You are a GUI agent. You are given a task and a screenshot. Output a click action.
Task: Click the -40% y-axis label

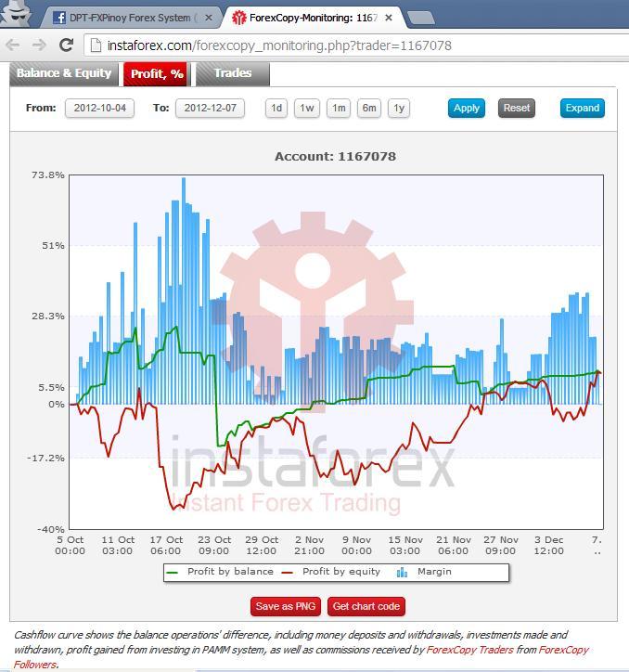[51, 529]
